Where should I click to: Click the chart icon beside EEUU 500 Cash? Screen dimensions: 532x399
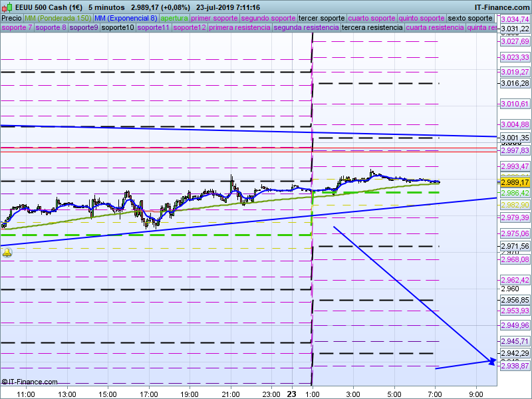coord(7,7)
